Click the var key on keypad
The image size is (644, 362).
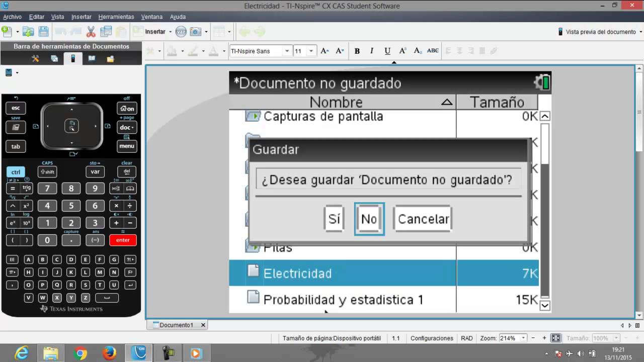pos(95,171)
